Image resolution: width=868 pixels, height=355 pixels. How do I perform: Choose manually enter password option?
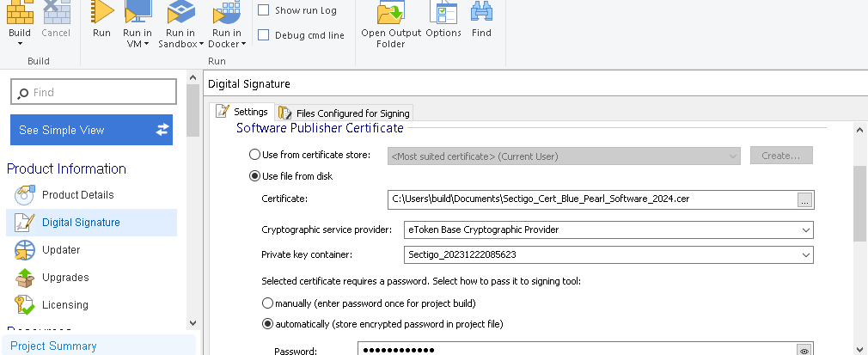[x=266, y=303]
